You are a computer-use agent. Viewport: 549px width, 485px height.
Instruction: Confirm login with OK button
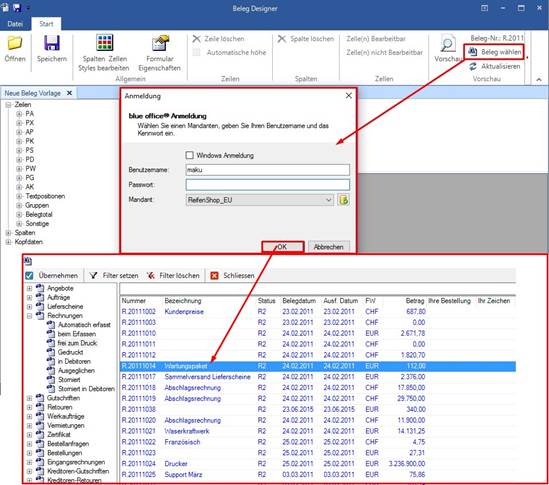[x=283, y=247]
